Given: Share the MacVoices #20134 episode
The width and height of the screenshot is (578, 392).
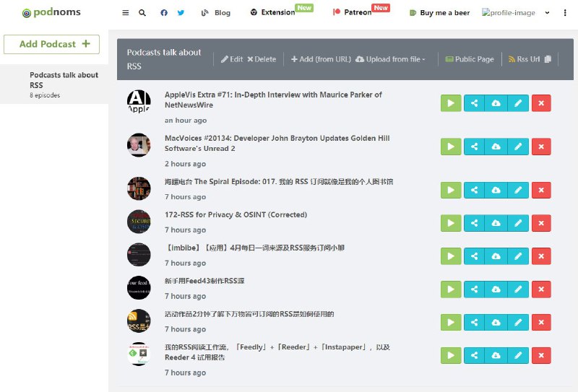Looking at the screenshot, I should (x=474, y=147).
